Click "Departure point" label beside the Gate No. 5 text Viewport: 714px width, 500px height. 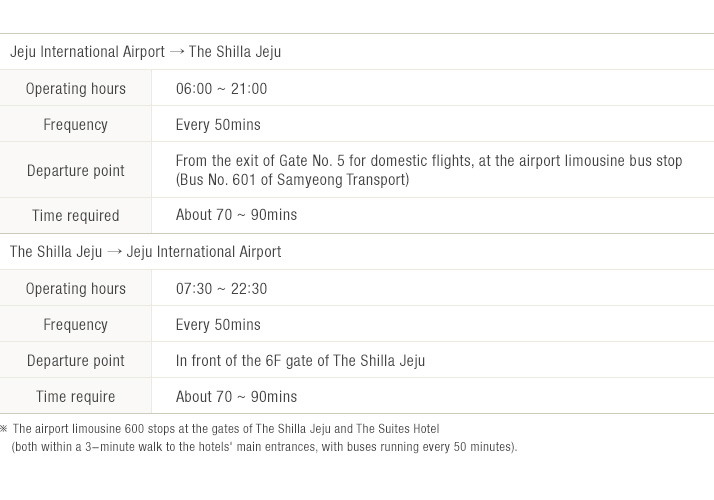[x=75, y=171]
